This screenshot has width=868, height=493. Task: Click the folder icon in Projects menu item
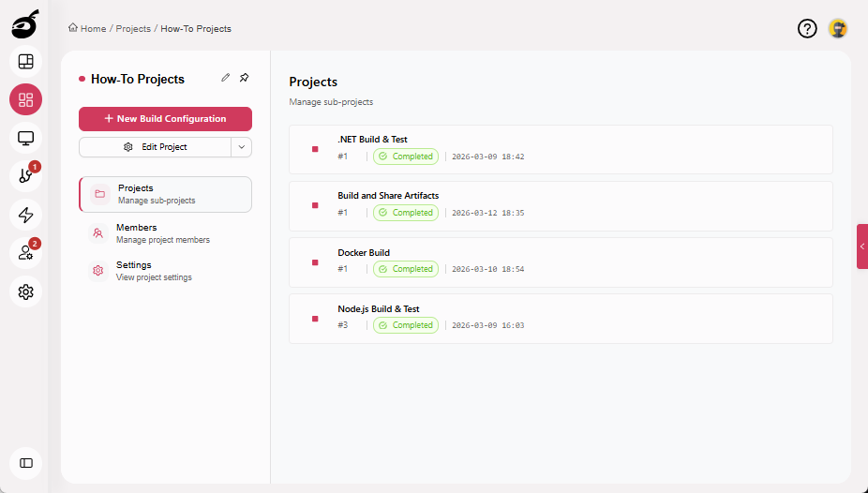click(99, 194)
